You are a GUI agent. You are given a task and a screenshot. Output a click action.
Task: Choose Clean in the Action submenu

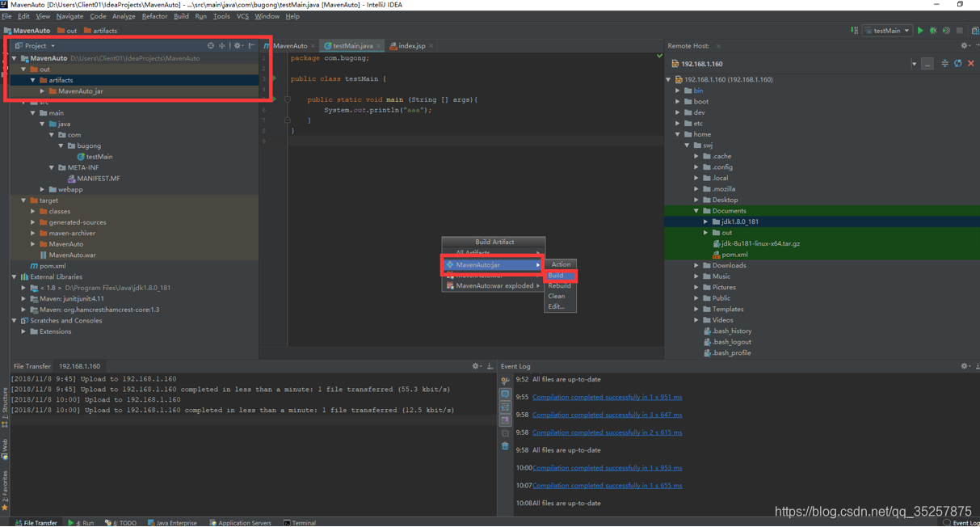tap(560, 297)
